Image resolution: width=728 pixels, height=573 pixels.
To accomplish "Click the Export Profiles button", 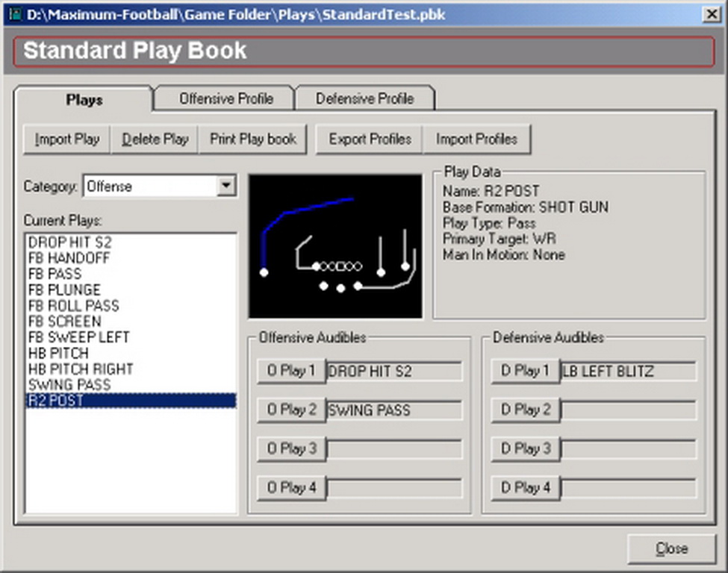I will [x=370, y=139].
